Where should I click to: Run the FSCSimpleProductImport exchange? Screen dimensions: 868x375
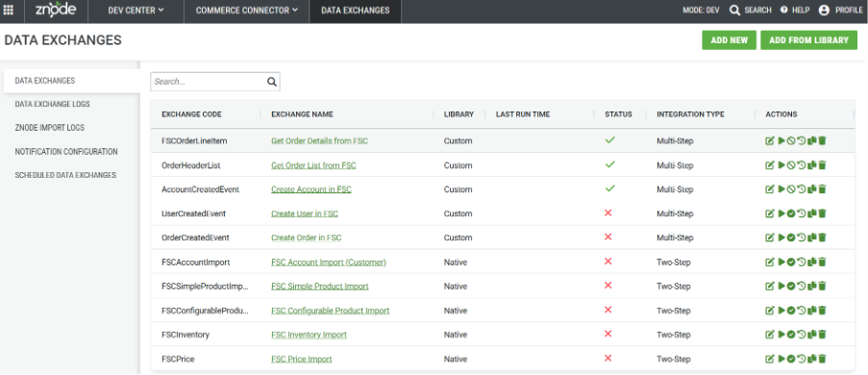click(x=781, y=287)
